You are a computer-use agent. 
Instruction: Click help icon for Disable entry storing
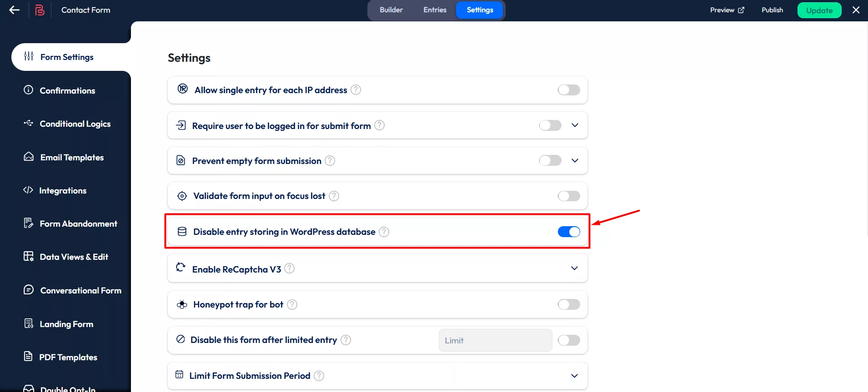384,232
